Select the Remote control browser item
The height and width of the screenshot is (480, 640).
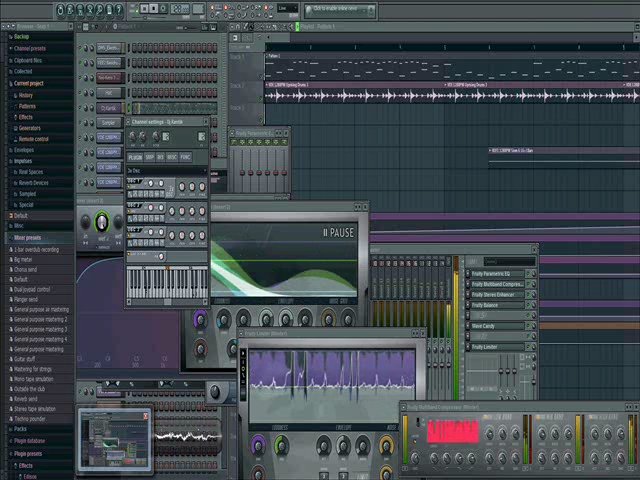[x=33, y=139]
